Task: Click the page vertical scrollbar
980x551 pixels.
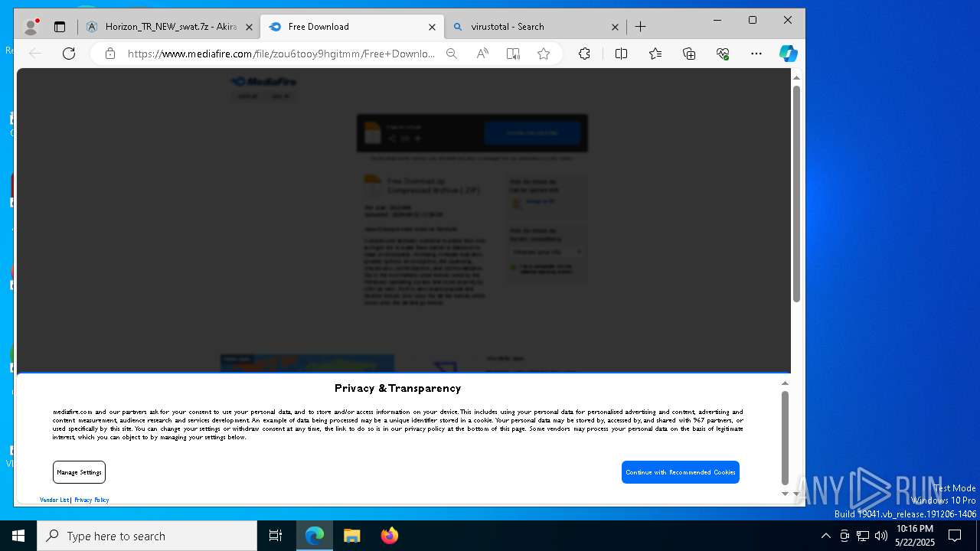Action: coord(796,194)
